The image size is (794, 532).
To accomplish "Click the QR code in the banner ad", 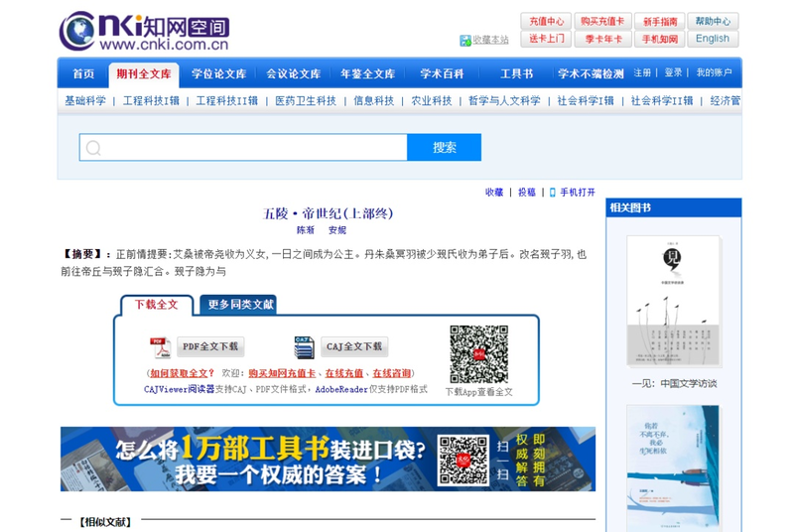I will (463, 460).
